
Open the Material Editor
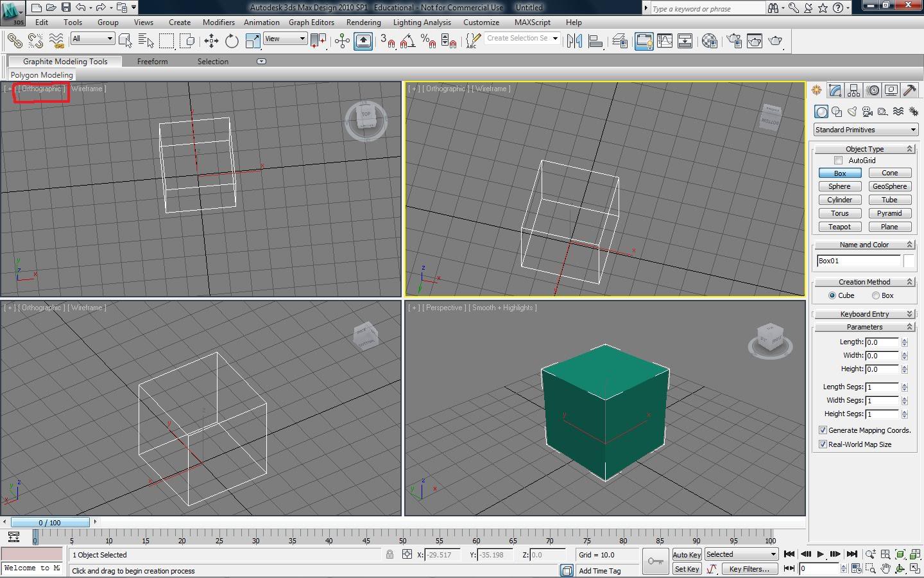pos(709,41)
